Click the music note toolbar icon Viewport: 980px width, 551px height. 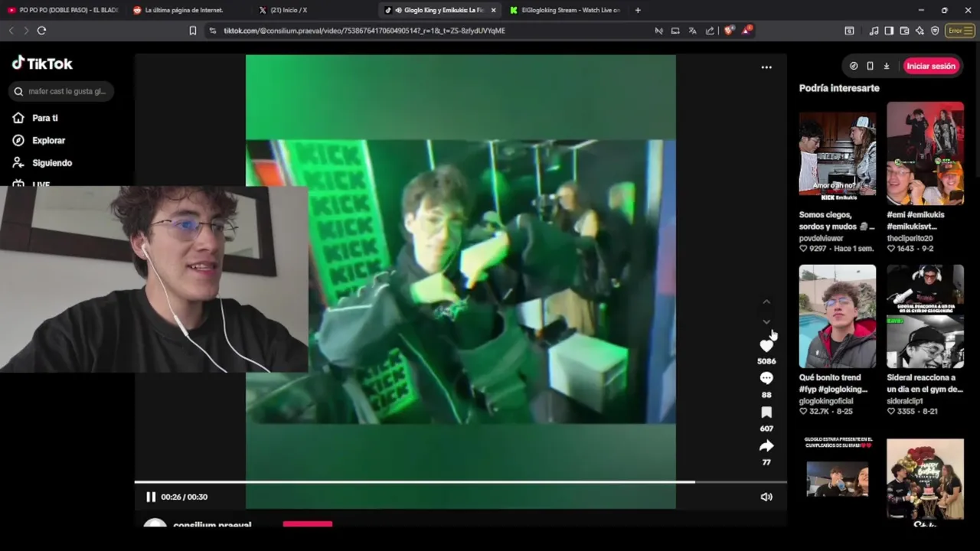[874, 31]
